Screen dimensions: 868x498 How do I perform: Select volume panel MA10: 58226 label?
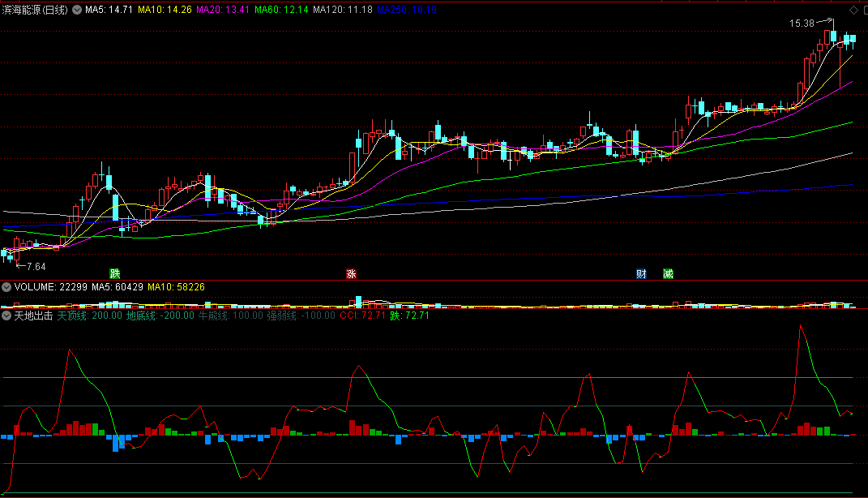click(x=176, y=287)
